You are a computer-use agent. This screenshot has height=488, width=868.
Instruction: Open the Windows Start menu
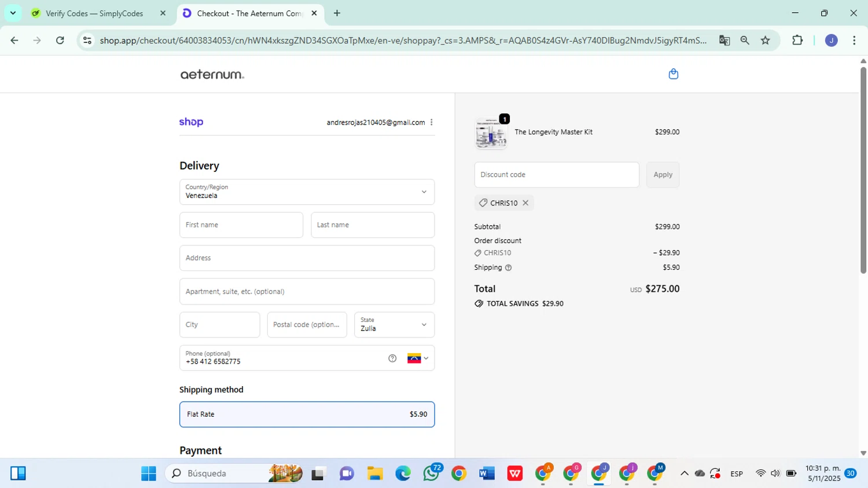149,474
